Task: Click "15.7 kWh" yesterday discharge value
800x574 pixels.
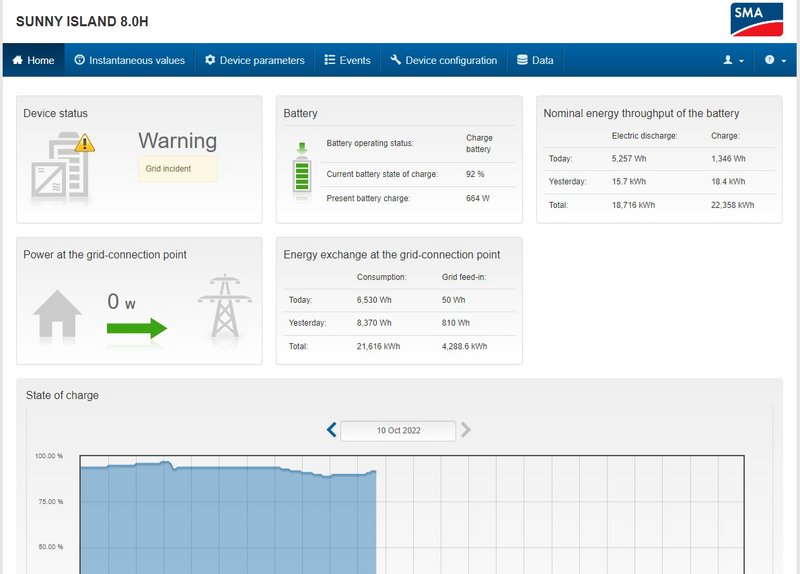Action: (629, 182)
